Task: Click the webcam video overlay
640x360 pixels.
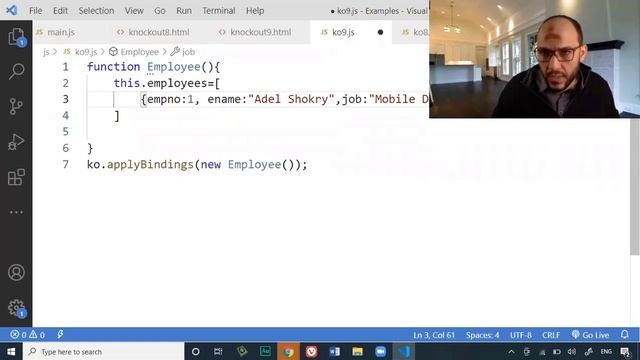Action: (534, 59)
